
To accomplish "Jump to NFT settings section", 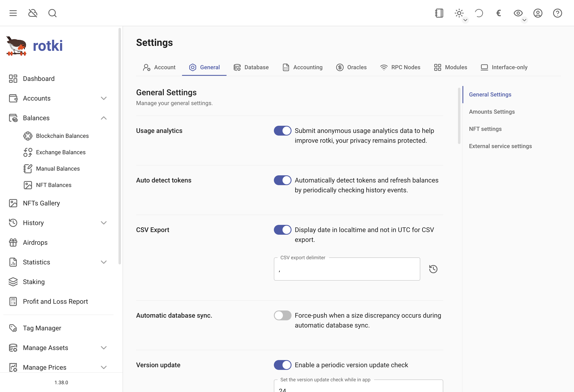I will [485, 129].
